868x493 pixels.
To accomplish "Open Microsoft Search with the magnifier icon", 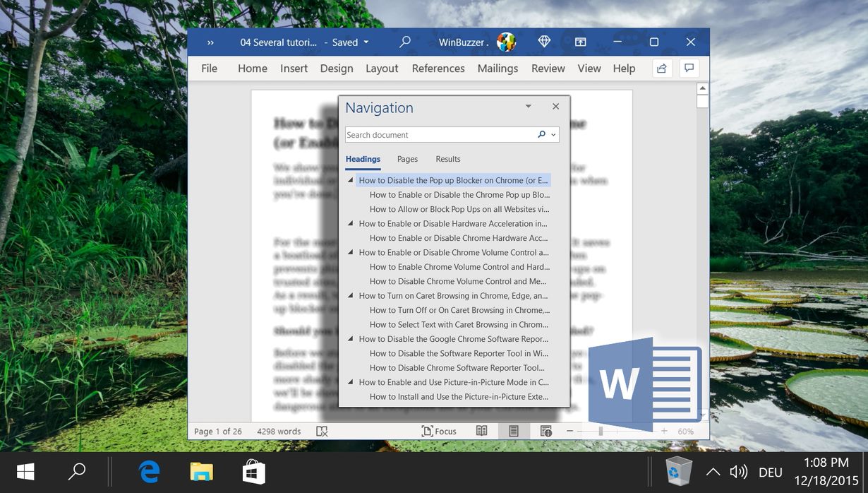I will (405, 42).
